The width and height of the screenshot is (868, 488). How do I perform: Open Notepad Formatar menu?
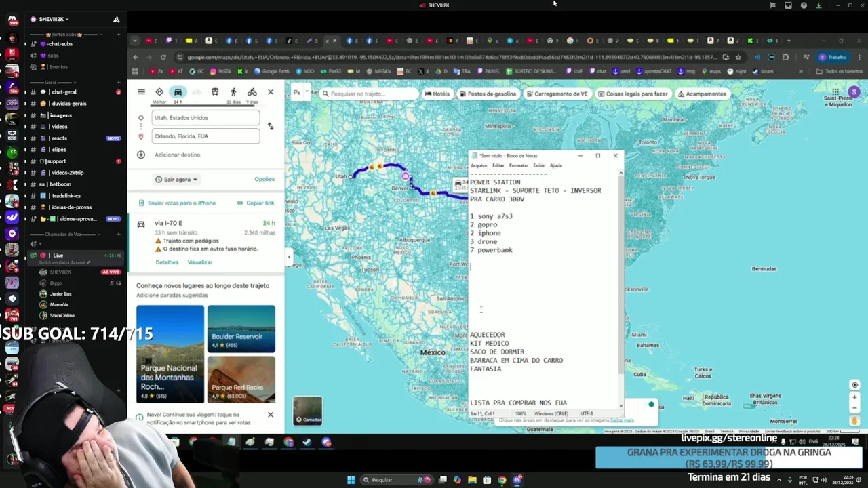[x=519, y=165]
